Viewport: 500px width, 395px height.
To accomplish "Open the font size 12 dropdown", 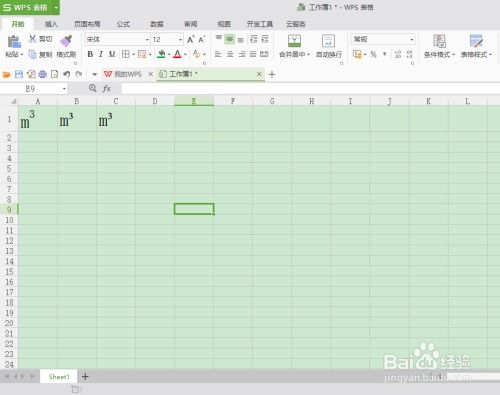I will pos(180,40).
